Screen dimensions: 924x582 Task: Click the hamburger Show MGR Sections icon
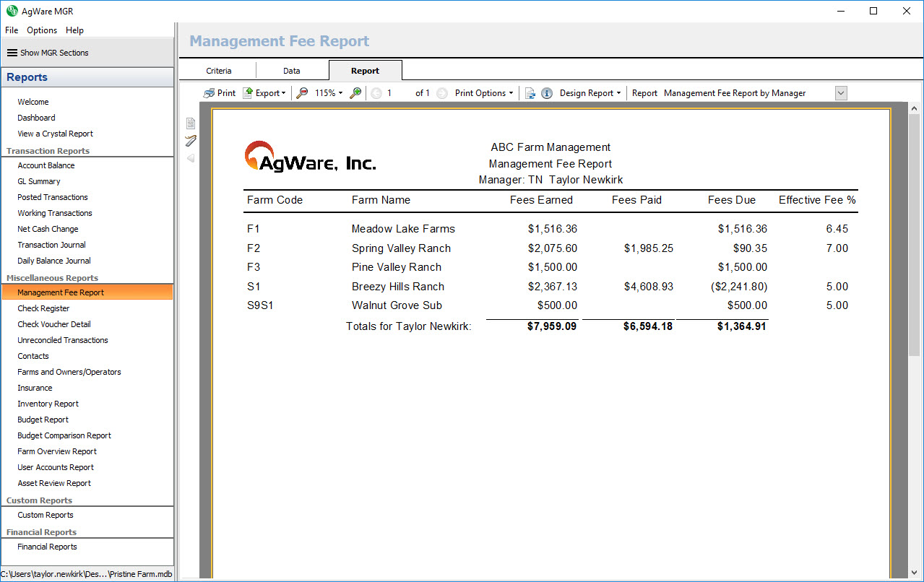click(x=12, y=53)
